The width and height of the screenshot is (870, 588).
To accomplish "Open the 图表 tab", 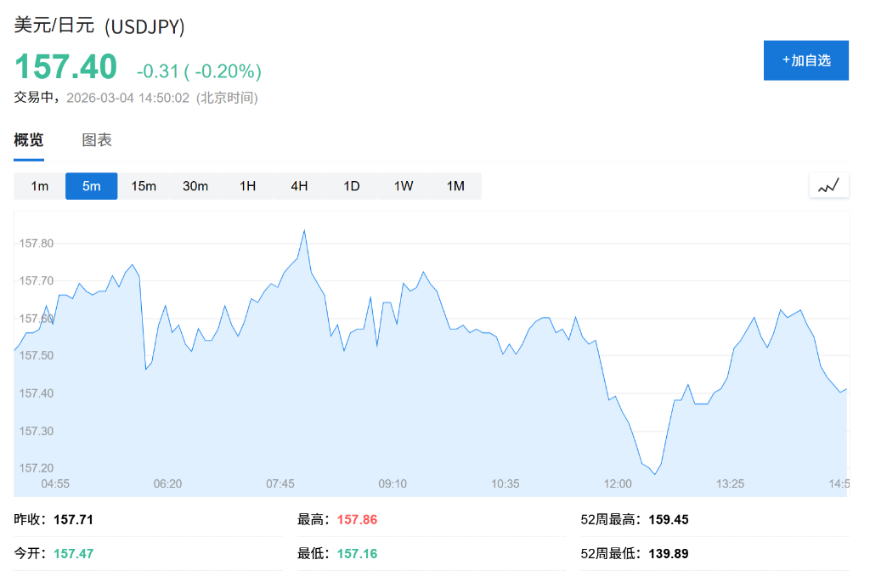I will point(97,140).
